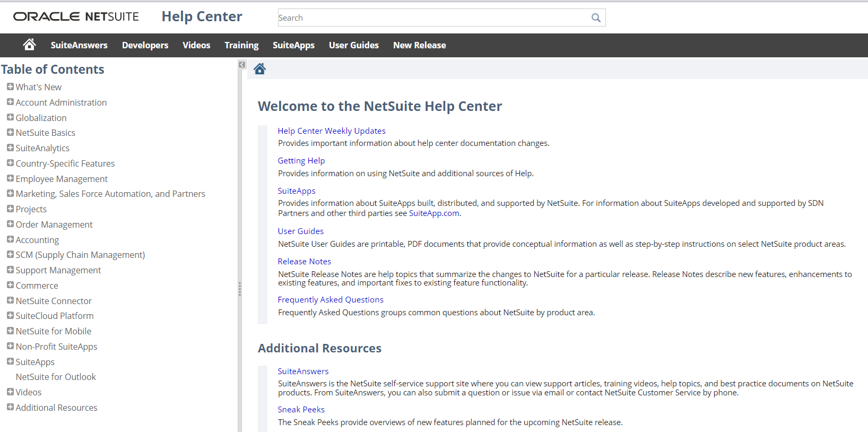The image size is (868, 432).
Task: Collapse the table of contents panel
Action: pos(242,65)
